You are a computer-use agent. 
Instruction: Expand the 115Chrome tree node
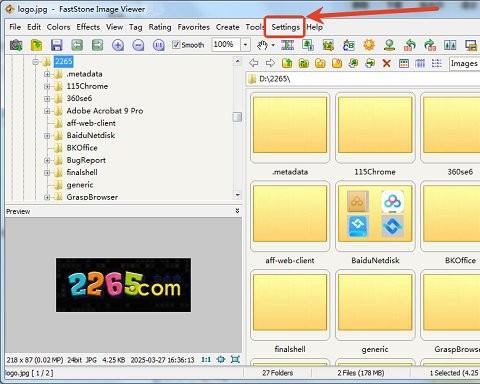(47, 86)
